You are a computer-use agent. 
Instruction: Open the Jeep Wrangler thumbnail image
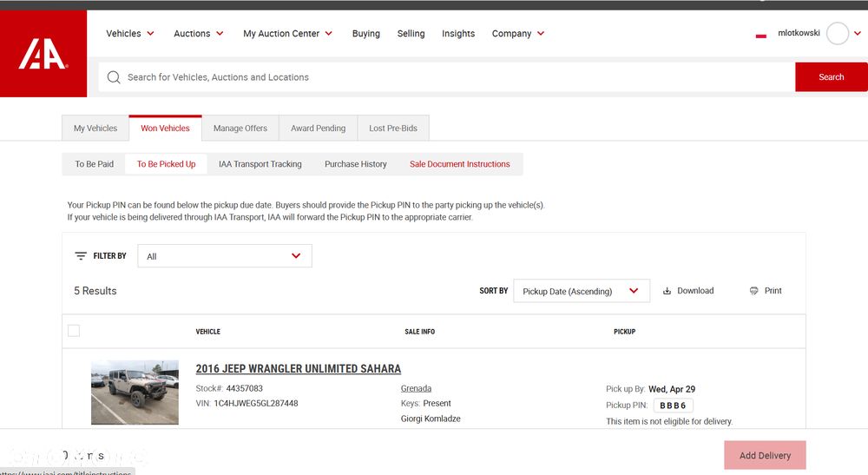(x=135, y=393)
